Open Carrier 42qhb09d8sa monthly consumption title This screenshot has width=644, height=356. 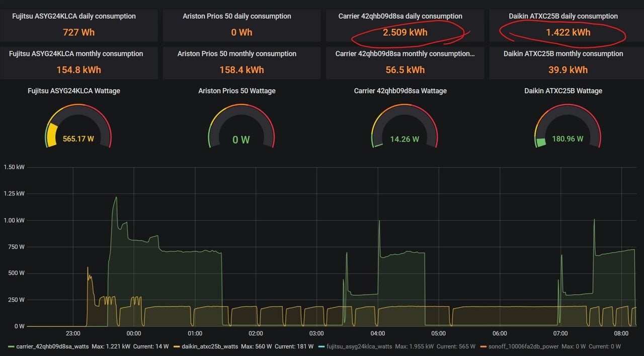pyautogui.click(x=405, y=53)
